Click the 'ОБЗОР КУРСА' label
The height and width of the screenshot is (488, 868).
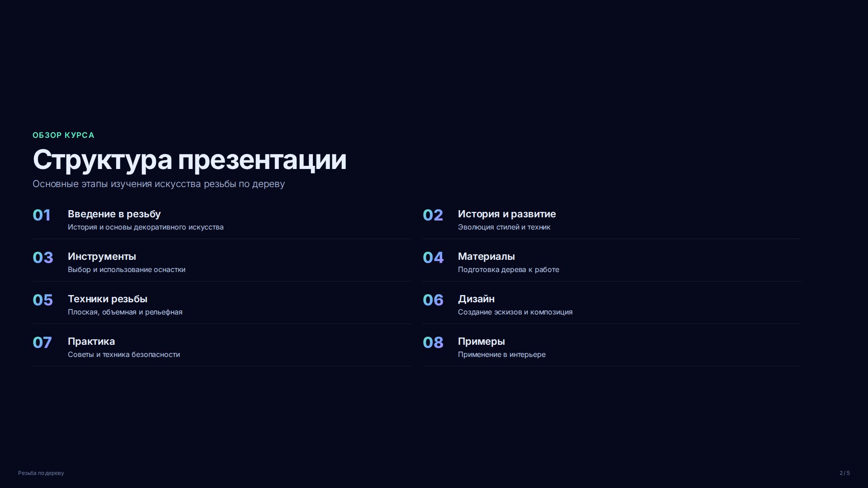(63, 135)
